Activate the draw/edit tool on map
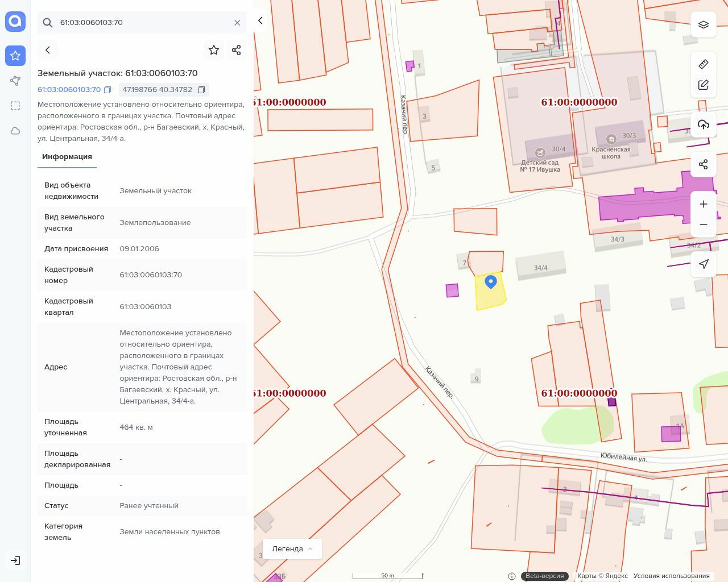 [x=704, y=85]
